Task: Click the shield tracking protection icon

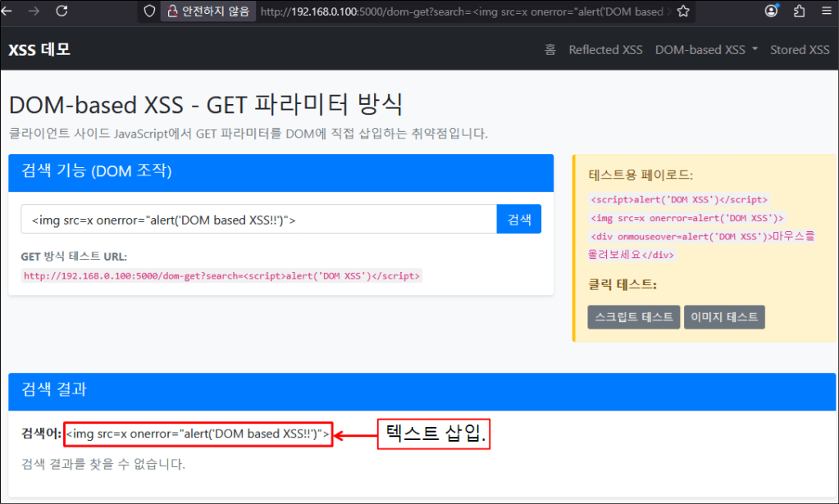Action: tap(149, 11)
